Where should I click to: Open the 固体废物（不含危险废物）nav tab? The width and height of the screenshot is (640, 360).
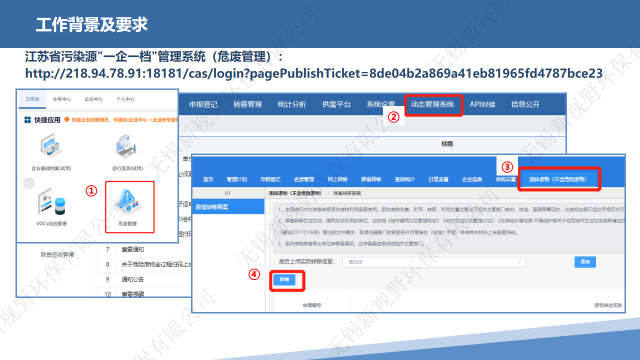click(558, 179)
